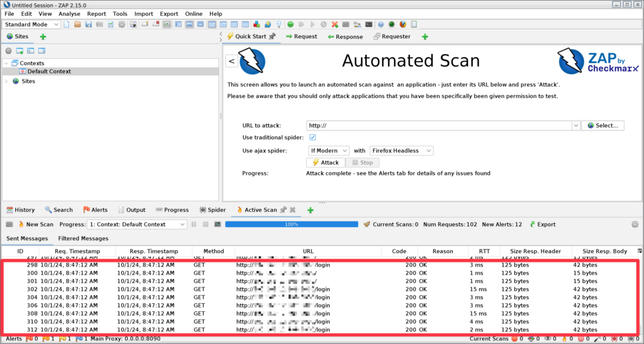The height and width of the screenshot is (344, 644).
Task: Collapse the Contexts tree node
Action: (6, 64)
